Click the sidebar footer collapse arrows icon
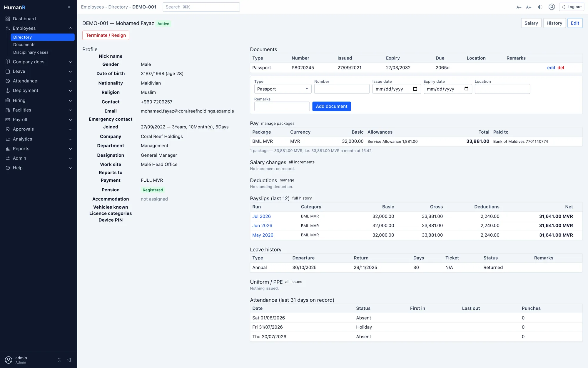Screen dimensions: 588x368 [59, 360]
